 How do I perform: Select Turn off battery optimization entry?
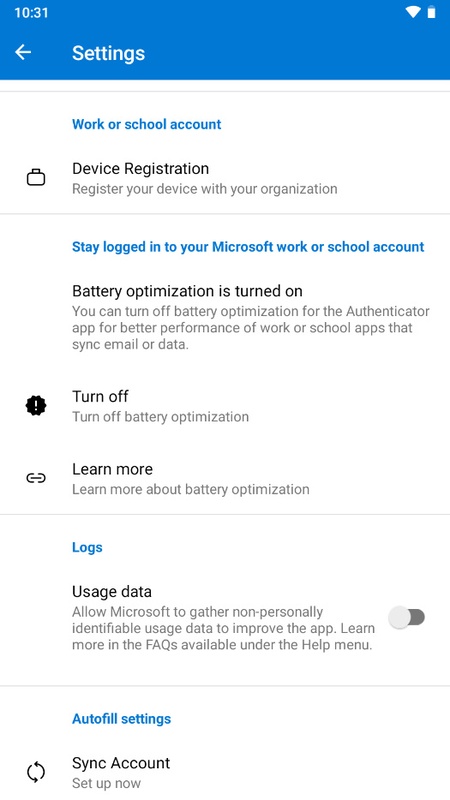225,406
